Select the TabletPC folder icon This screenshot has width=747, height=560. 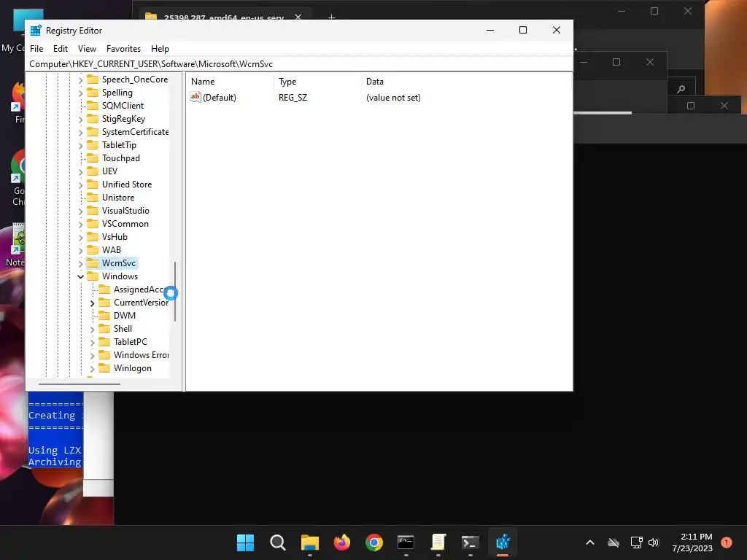(104, 341)
